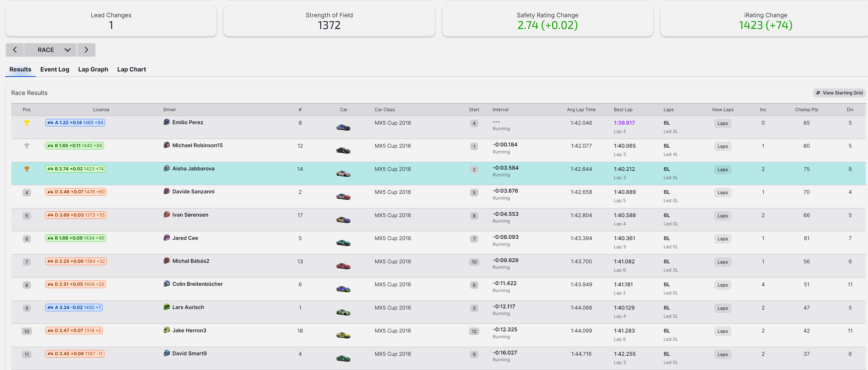Viewport: 868px width, 370px height.
Task: Click the gold trophy icon for first place
Action: click(27, 123)
